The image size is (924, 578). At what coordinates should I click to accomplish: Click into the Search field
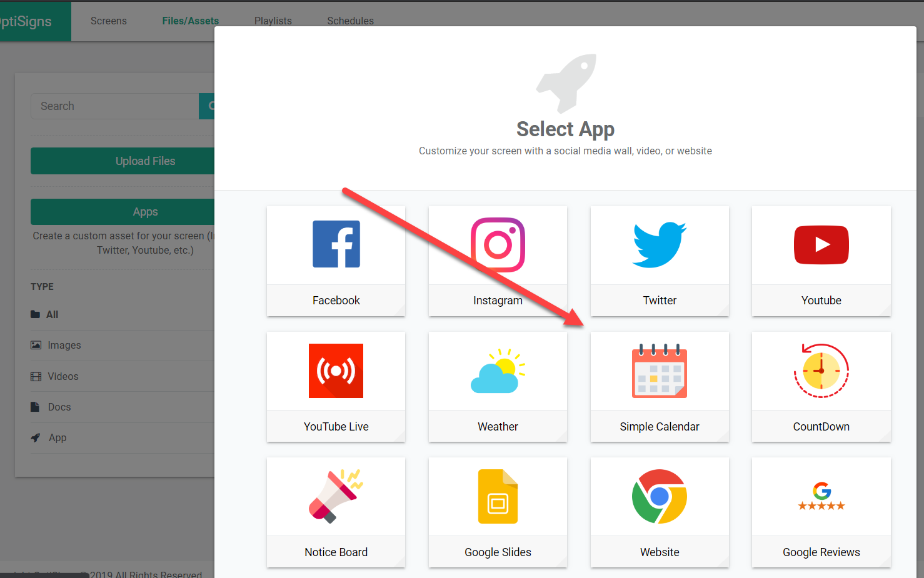[116, 106]
